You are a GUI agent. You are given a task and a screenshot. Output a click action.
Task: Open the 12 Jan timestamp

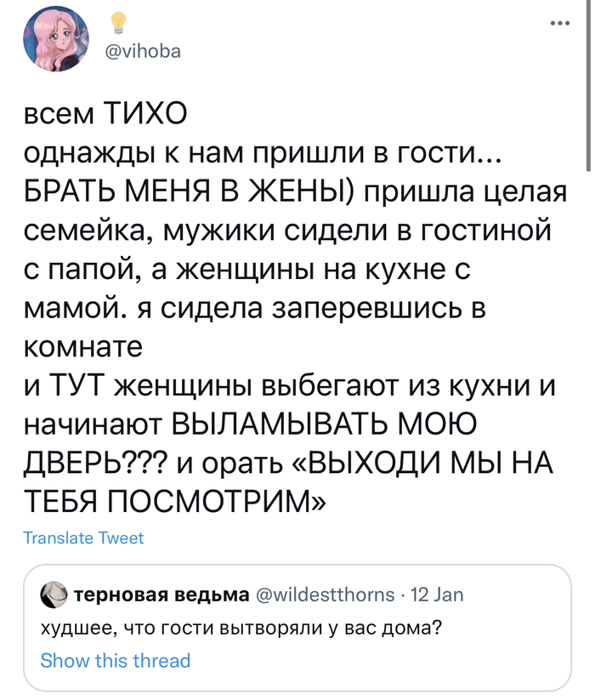coord(437,594)
